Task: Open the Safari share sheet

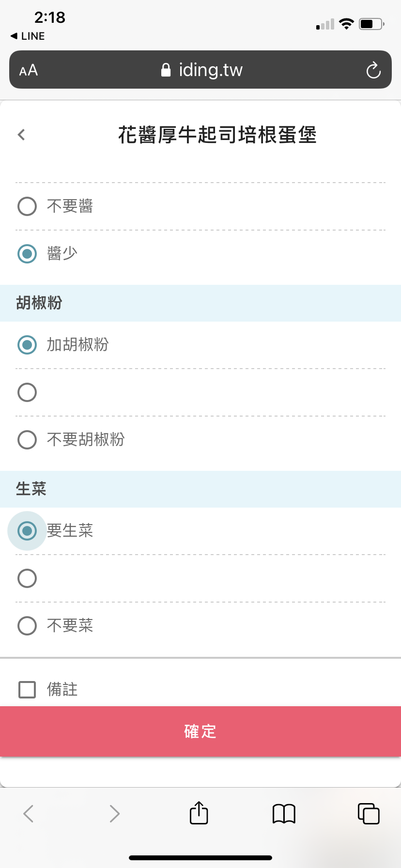Action: click(x=199, y=813)
